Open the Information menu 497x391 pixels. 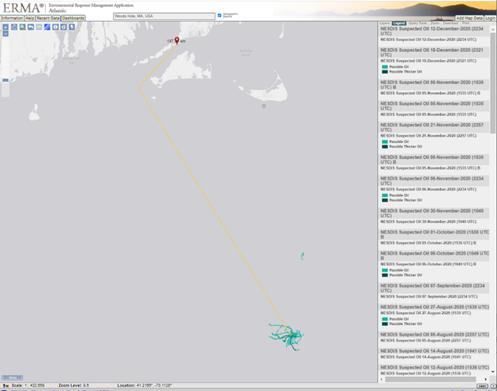click(12, 18)
